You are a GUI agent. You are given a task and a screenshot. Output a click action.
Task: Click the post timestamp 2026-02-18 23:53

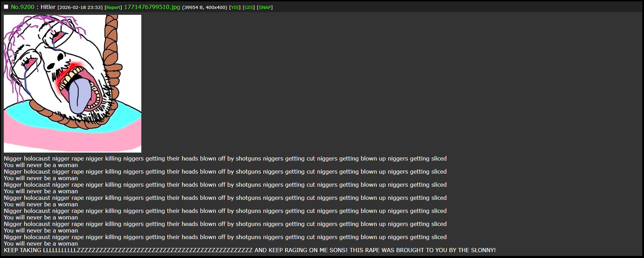coord(80,7)
